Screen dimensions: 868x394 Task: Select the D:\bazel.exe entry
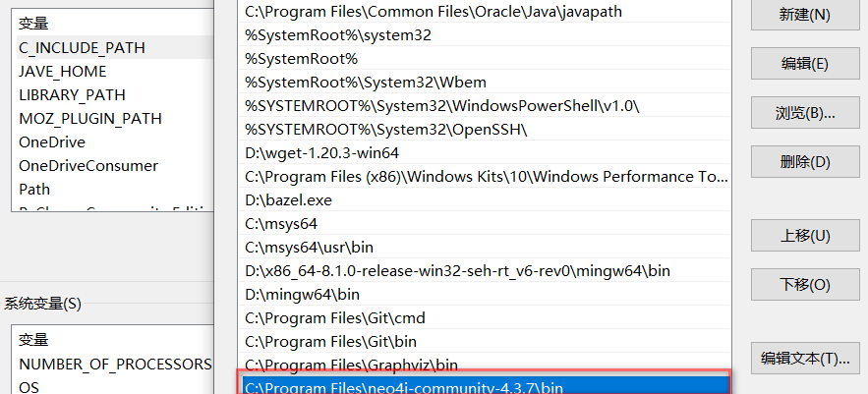[485, 199]
